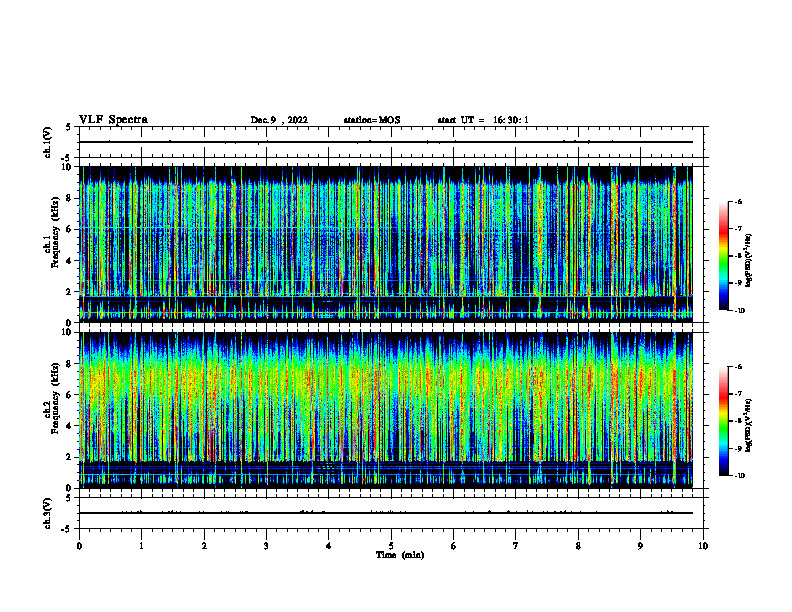Click the "ch.3(V)" axis label
The width and height of the screenshot is (792, 612).
tap(47, 513)
